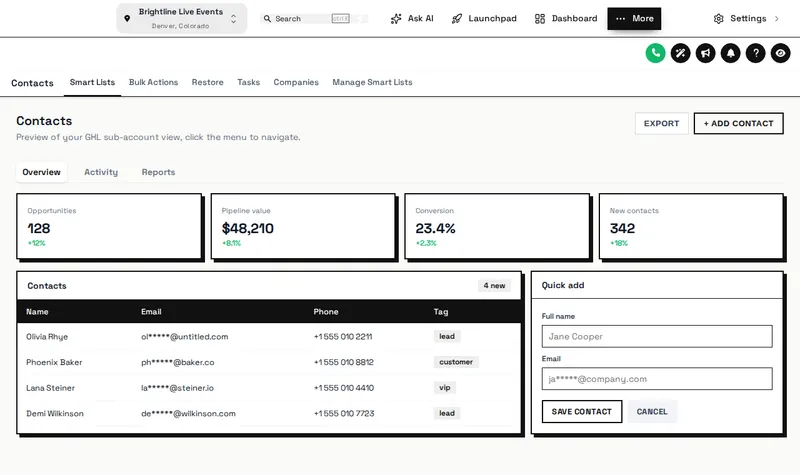Select contact Phoenix Baker
This screenshot has width=800, height=475.
tap(54, 362)
